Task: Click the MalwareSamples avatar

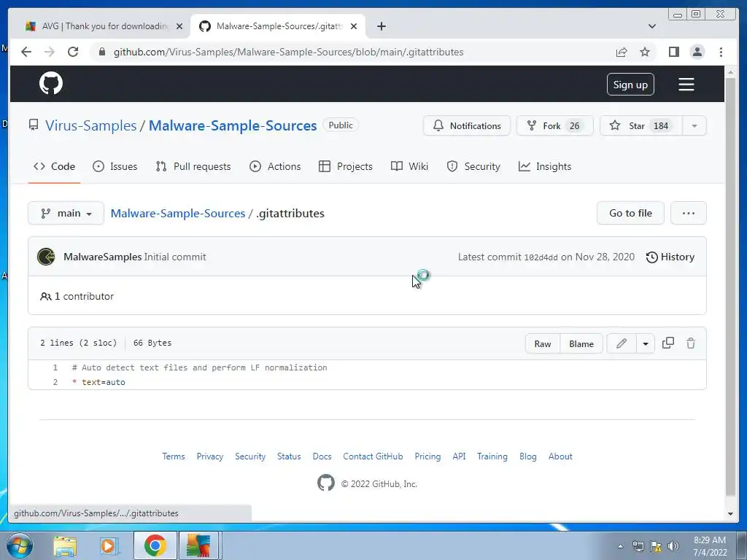Action: tap(46, 257)
